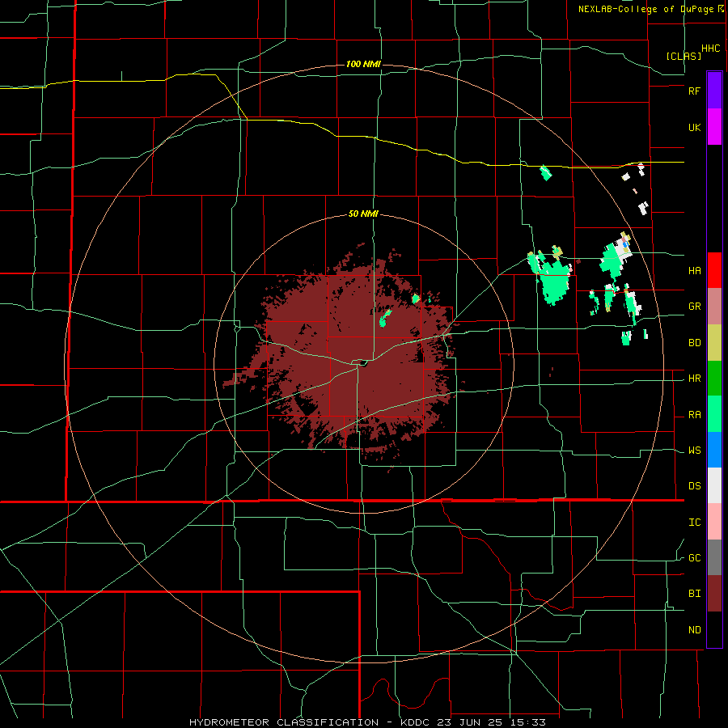728x728 pixels.
Task: Click the "HA" legend label
Action: 695,270
